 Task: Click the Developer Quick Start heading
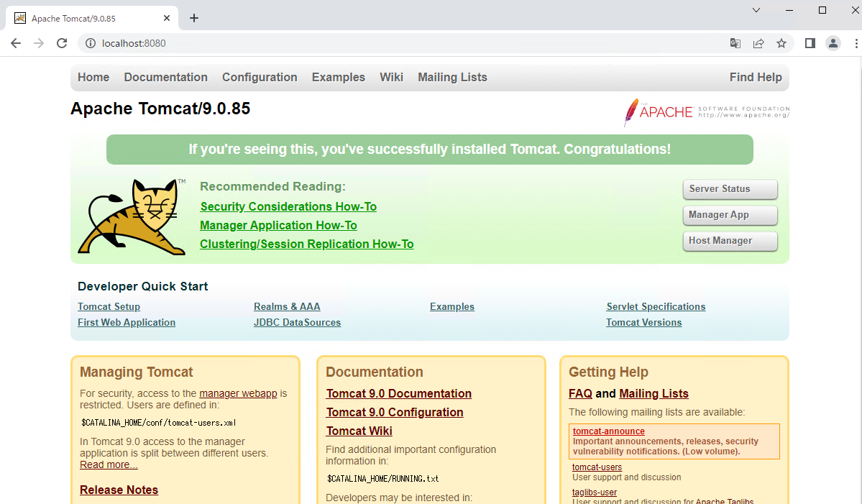pos(142,286)
